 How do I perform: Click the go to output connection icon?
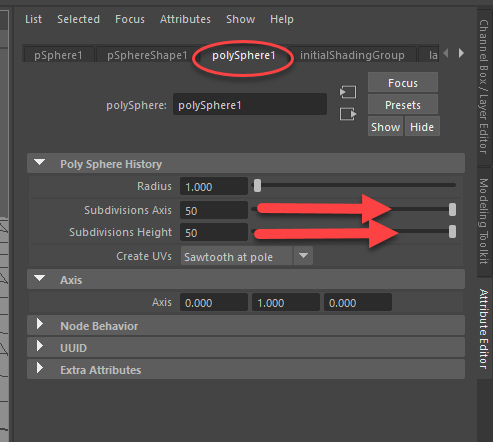coord(348,114)
